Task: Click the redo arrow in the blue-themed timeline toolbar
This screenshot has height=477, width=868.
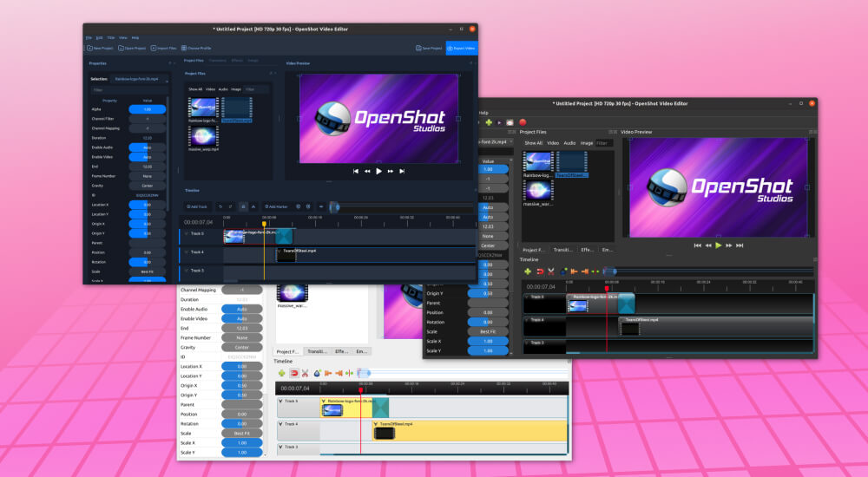Action: click(x=231, y=206)
